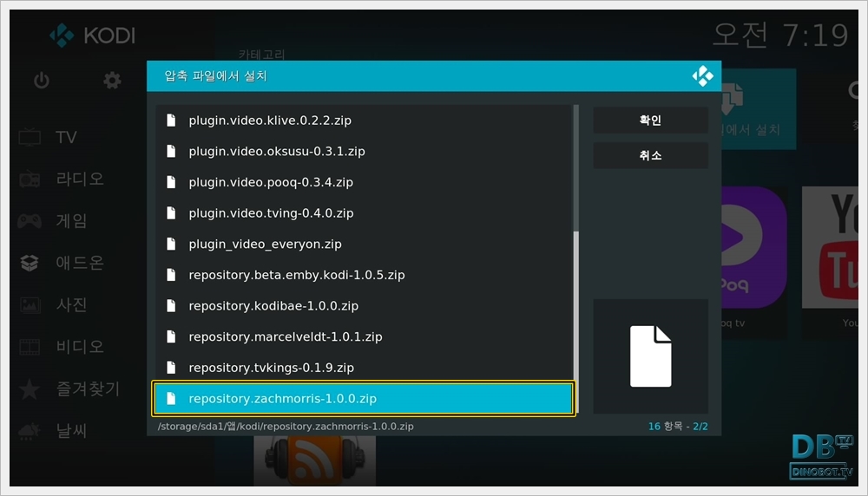
Task: Select plugin.video.klive.0.2.2.zip file name
Action: [270, 121]
